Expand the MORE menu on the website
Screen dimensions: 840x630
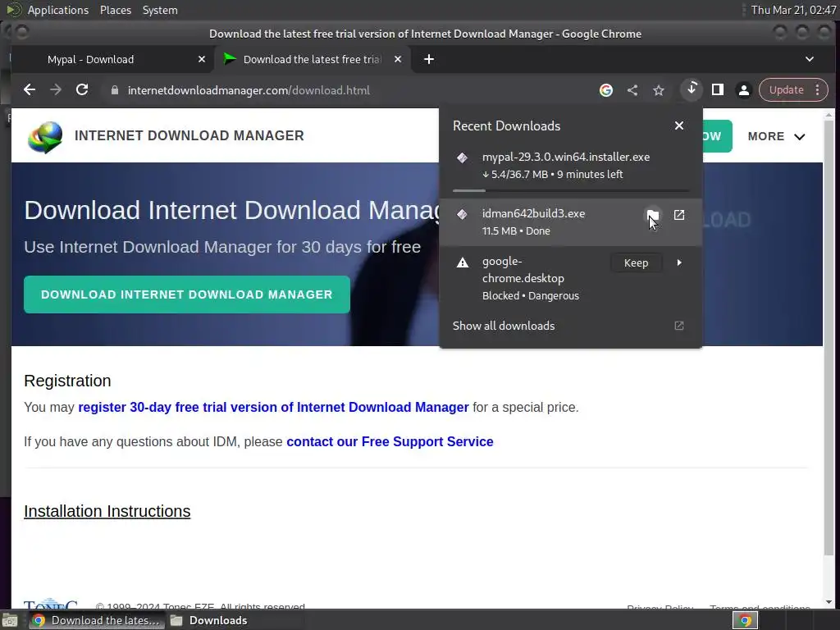[x=776, y=137]
